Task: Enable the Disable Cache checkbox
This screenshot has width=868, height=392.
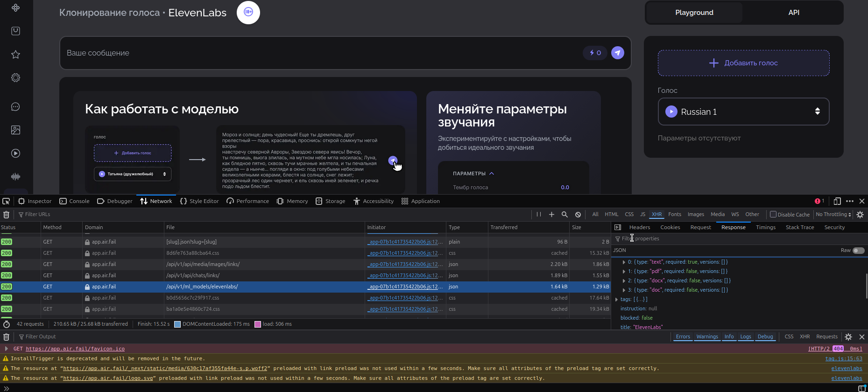Action: [773, 214]
